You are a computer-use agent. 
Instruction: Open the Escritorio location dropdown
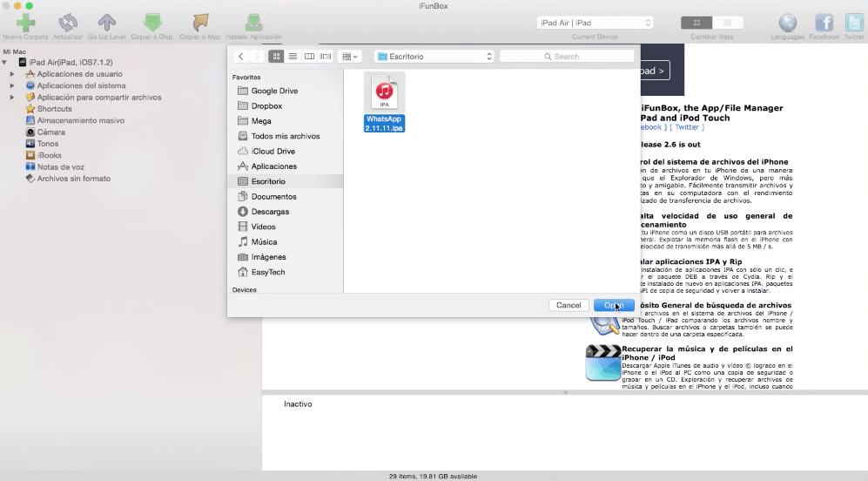[x=434, y=57]
